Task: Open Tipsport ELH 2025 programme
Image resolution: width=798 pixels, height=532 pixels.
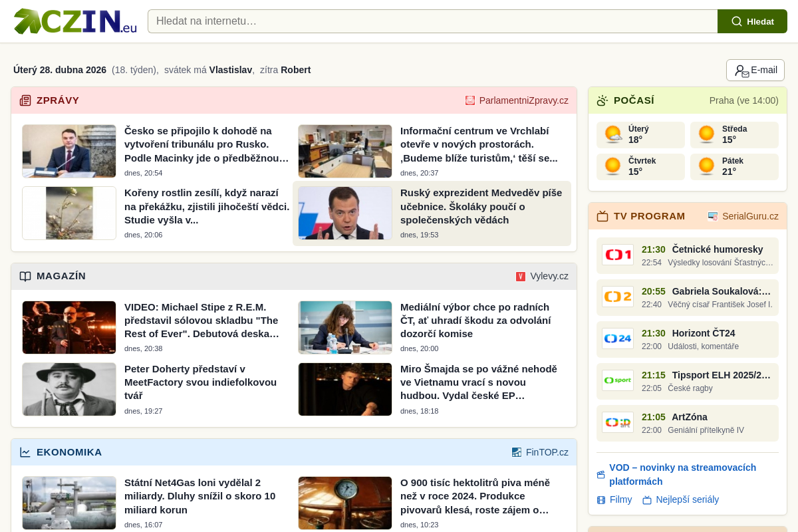Action: point(722,375)
